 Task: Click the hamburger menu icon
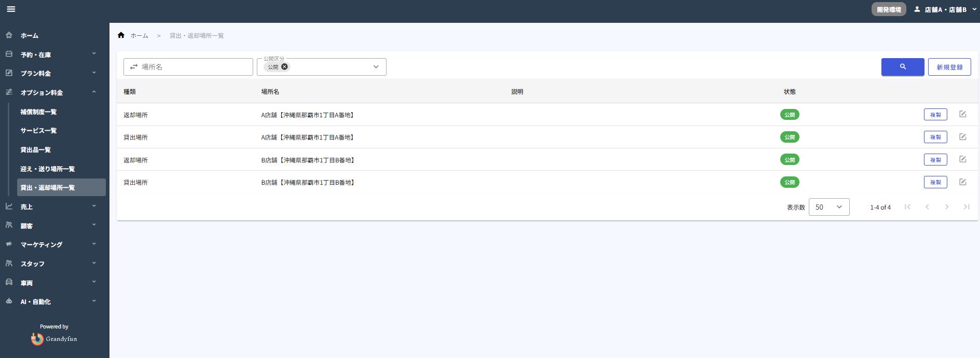(11, 9)
